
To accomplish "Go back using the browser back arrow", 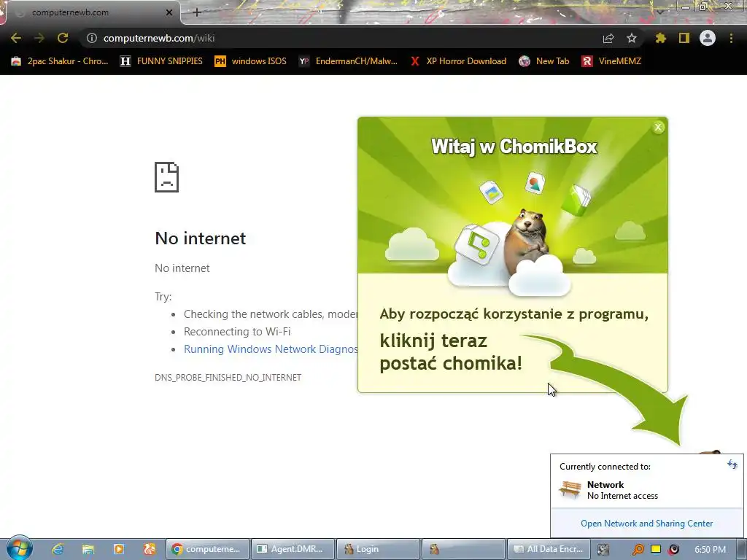I will [x=16, y=38].
